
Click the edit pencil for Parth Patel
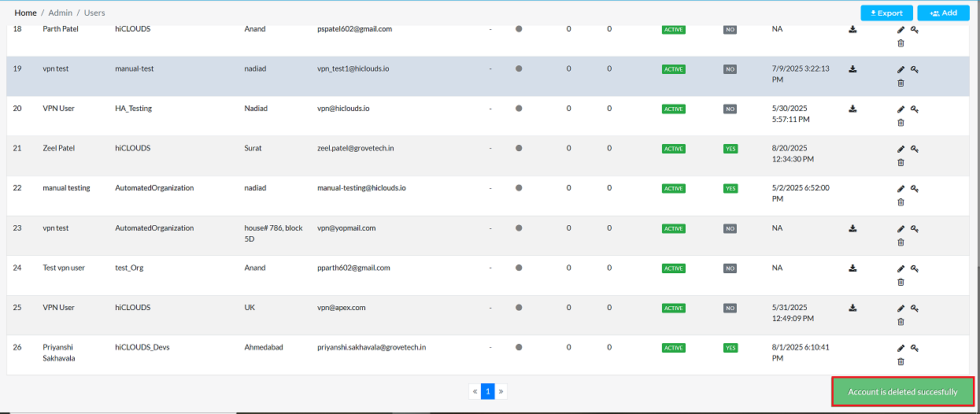point(900,30)
